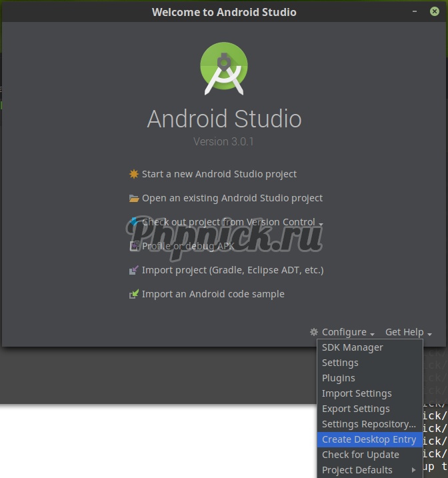Start a new Android Studio project
This screenshot has height=478, width=448.
click(219, 174)
